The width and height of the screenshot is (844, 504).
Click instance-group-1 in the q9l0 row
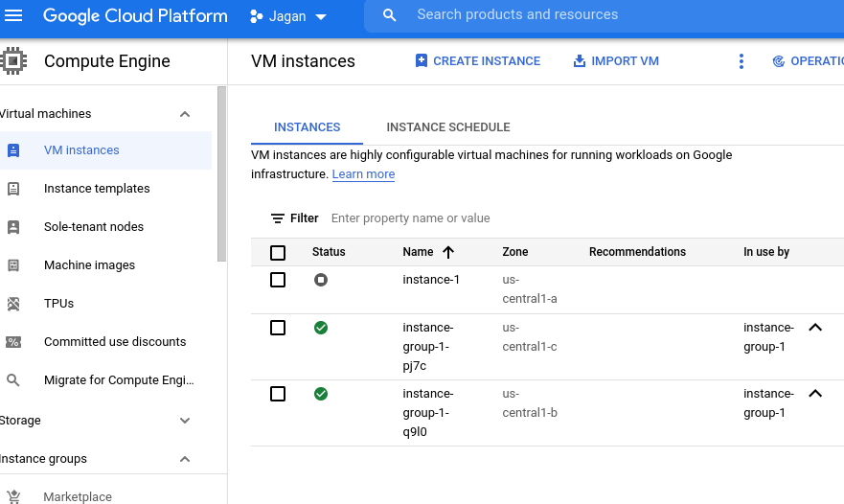tap(768, 403)
